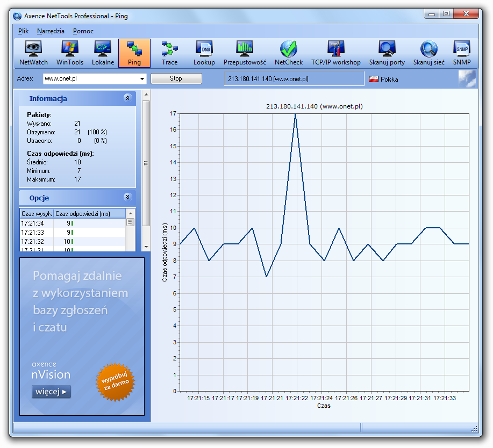The width and height of the screenshot is (493, 448).
Task: Open the Adres address dropdown
Action: [x=142, y=79]
